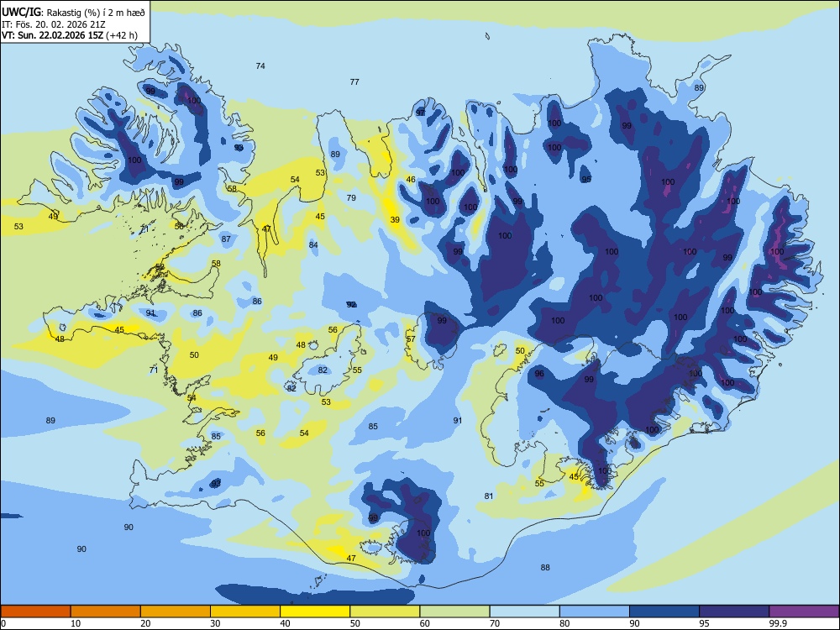Pick the 40–50 bright yellow legend swatch

(315, 612)
